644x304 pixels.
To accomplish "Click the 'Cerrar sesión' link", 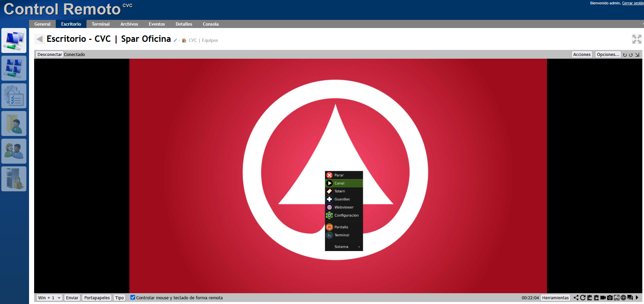I will (x=633, y=3).
